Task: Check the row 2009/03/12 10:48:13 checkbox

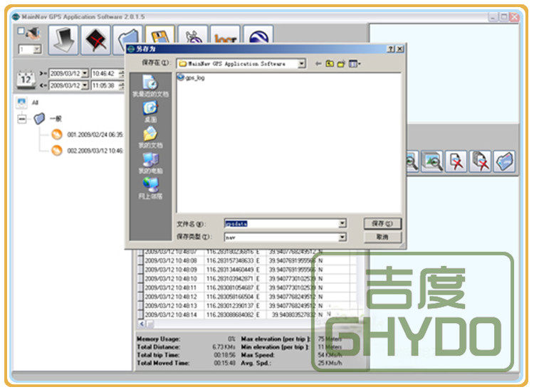Action: 140,306
